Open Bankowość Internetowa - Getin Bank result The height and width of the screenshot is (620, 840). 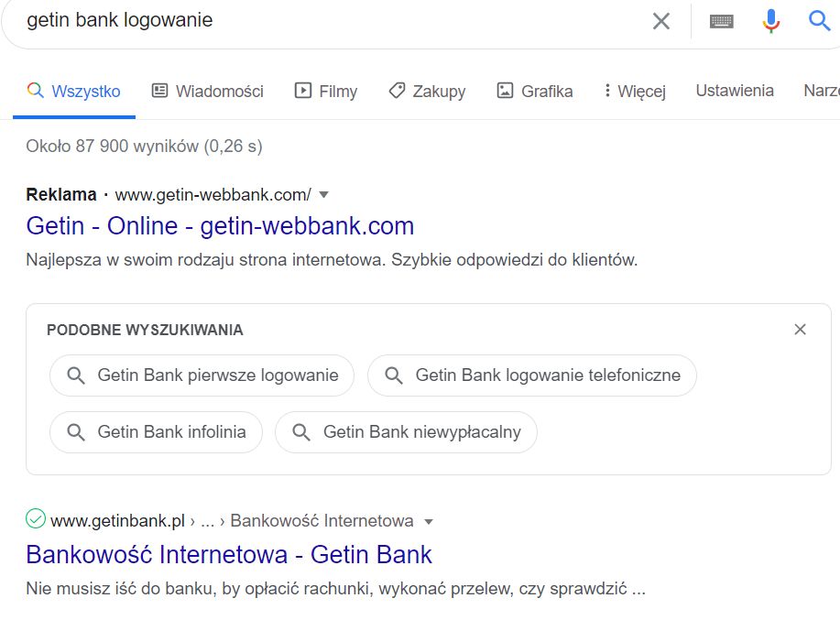click(229, 554)
